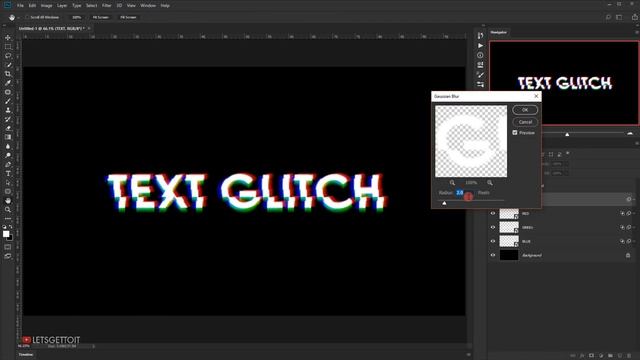Click the Background layer lock icon

628,255
